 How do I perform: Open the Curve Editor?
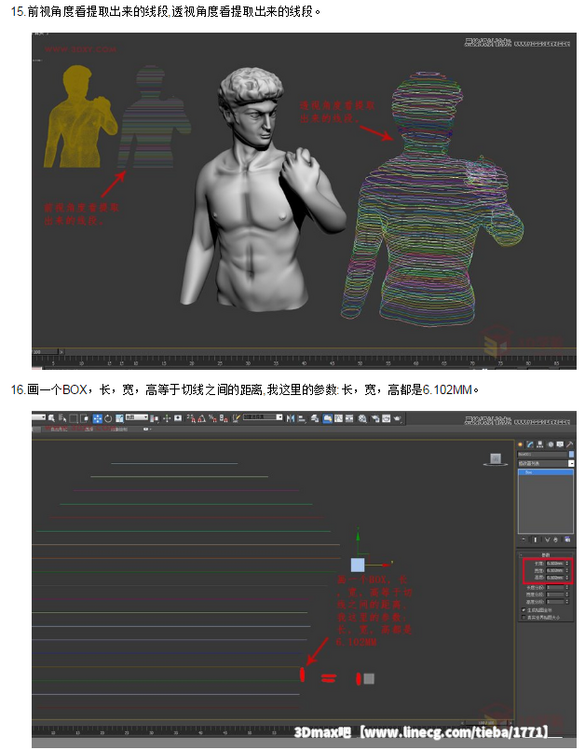(x=338, y=418)
